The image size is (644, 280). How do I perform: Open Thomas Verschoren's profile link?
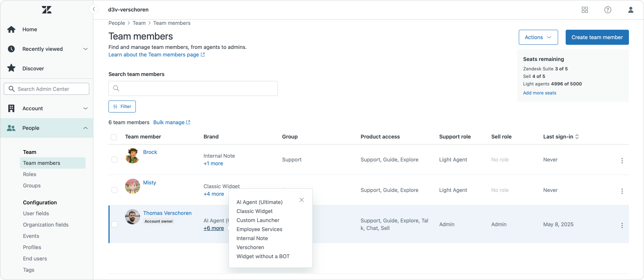coord(167,213)
